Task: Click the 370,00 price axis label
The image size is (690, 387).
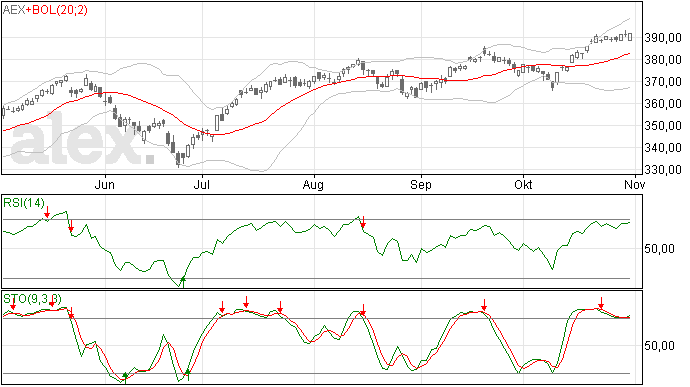Action: coord(663,82)
